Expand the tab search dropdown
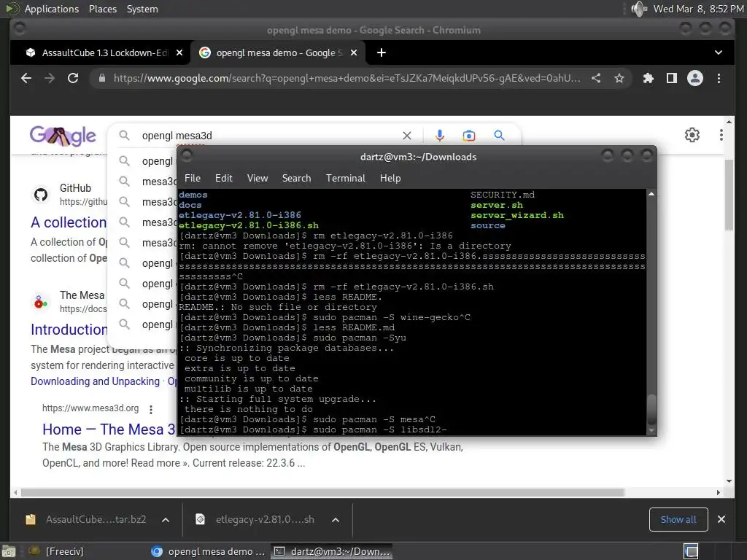This screenshot has width=747, height=560. click(719, 52)
